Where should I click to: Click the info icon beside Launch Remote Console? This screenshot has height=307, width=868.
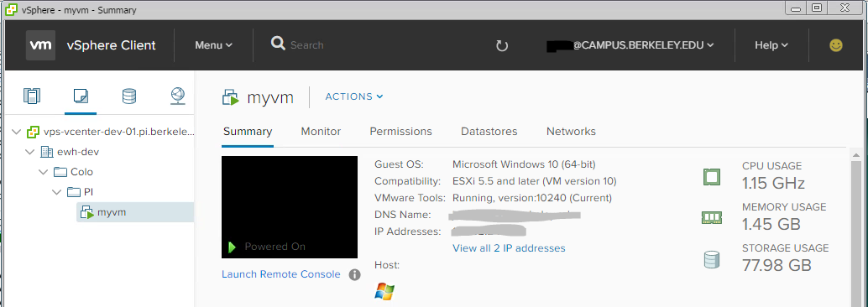pos(355,274)
